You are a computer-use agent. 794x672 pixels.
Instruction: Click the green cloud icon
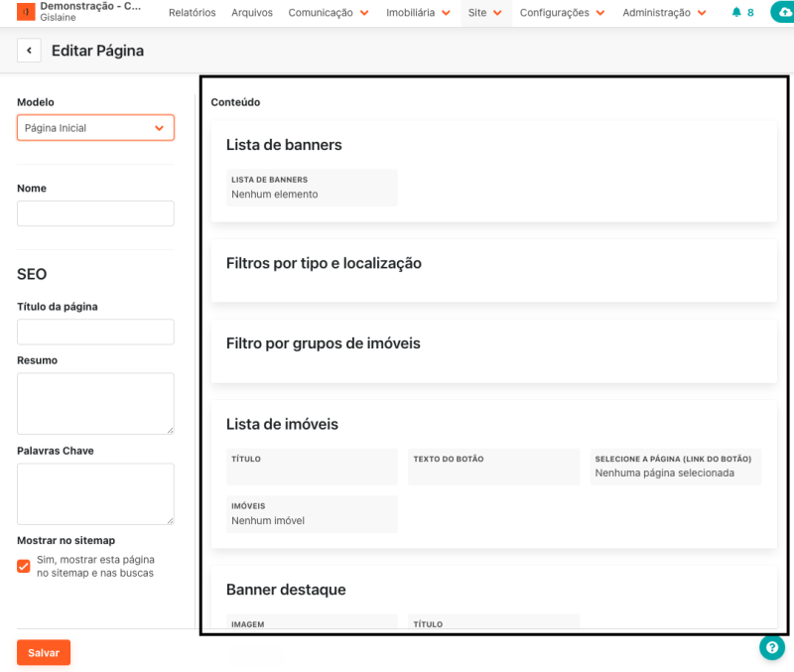[784, 13]
